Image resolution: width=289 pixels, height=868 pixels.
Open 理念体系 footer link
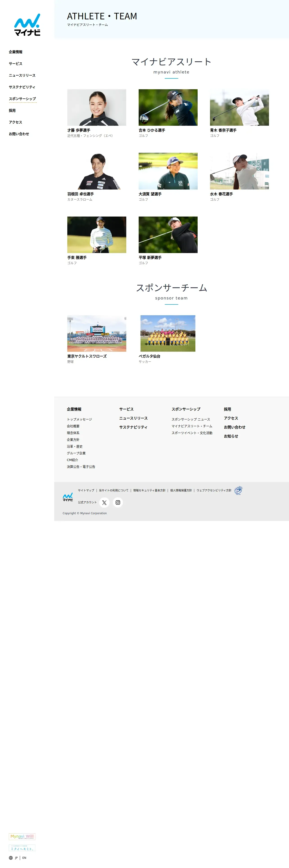point(73,433)
